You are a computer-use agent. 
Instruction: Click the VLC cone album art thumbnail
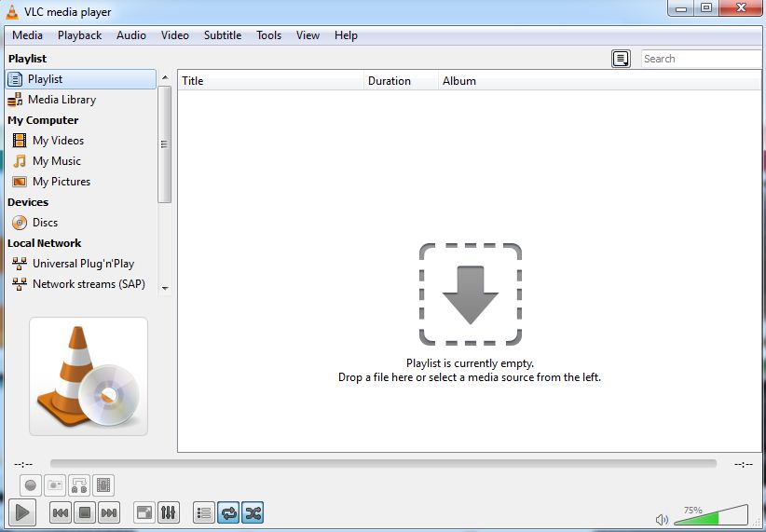[89, 376]
